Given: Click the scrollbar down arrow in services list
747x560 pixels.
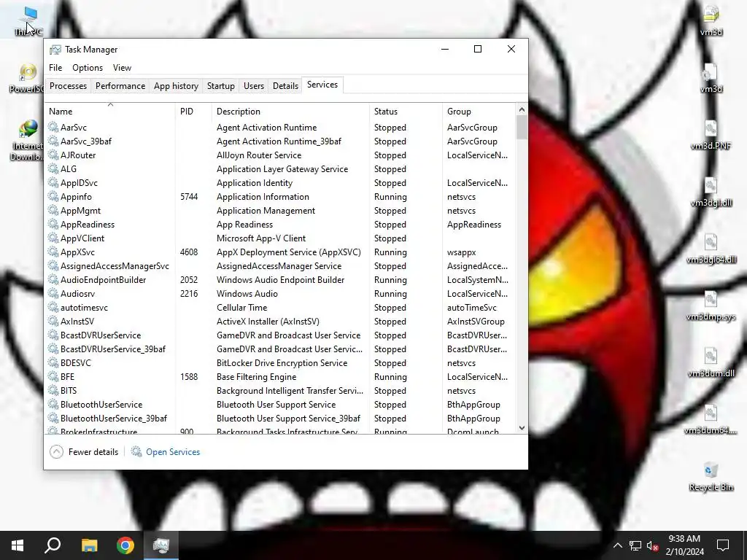Looking at the screenshot, I should (x=522, y=428).
